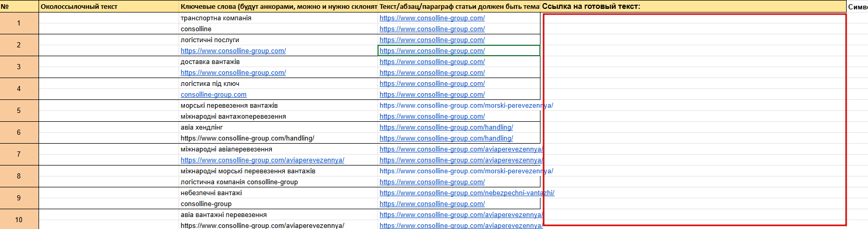Select the 'Текст/абзац/параграф статьи' header cell
The width and height of the screenshot is (868, 229).
459,6
